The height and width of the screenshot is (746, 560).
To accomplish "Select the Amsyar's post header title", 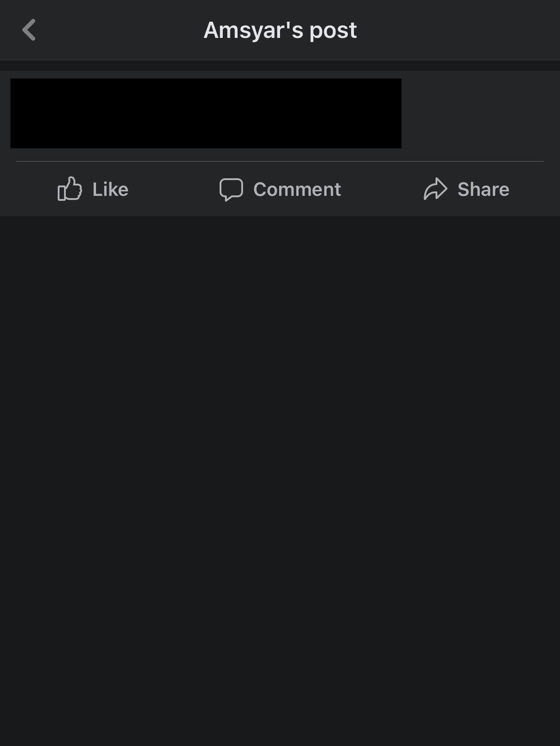I will 280,30.
